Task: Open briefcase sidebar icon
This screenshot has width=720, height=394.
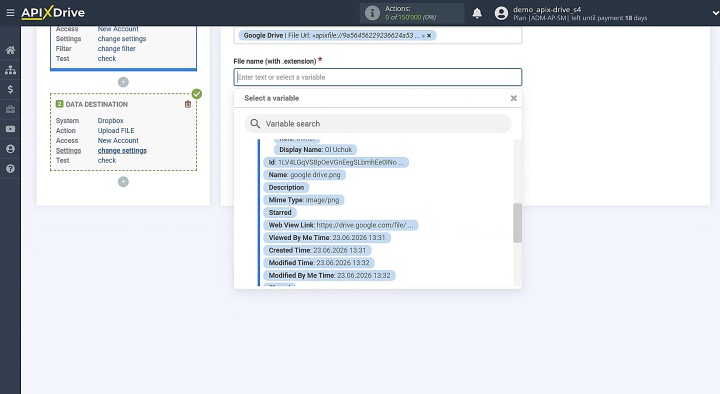Action: tap(10, 109)
